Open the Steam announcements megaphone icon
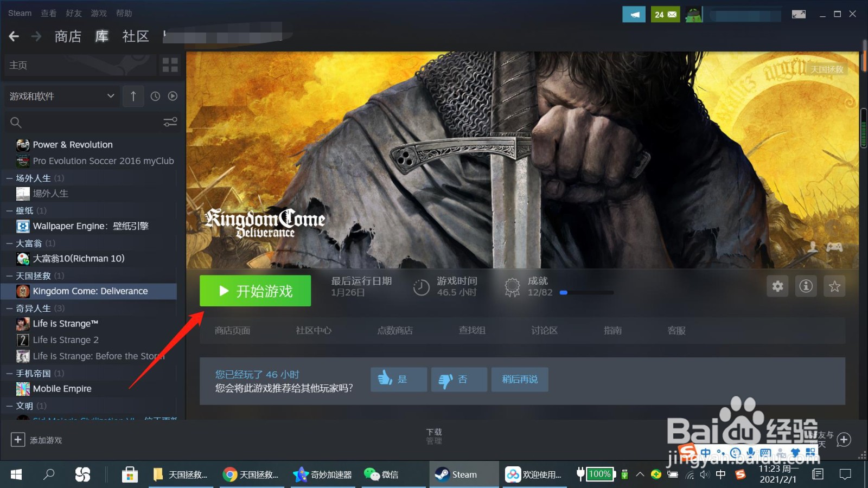868x488 pixels. 634,15
